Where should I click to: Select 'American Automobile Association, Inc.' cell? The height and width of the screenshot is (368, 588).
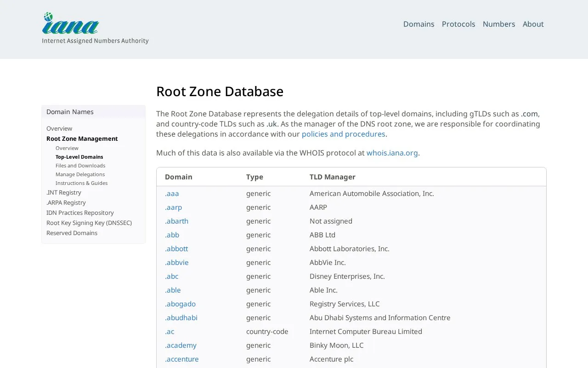tap(372, 193)
